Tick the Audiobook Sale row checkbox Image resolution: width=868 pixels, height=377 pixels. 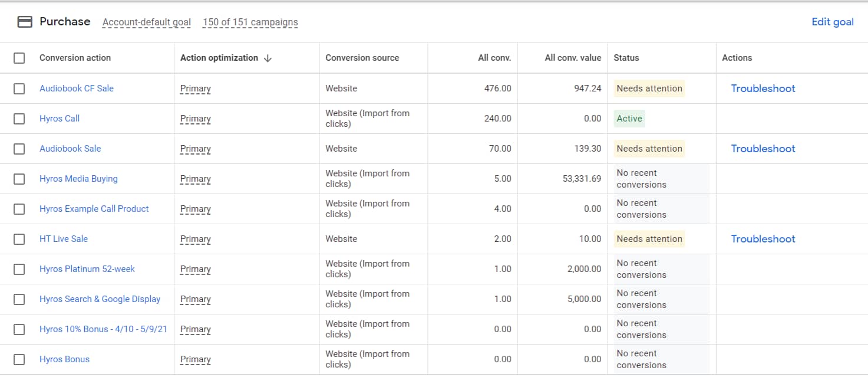(19, 149)
